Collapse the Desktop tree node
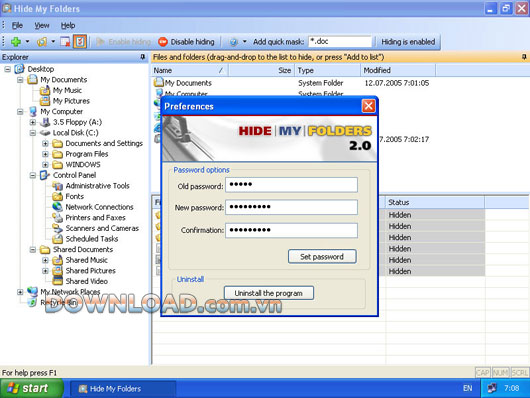Image resolution: width=530 pixels, height=398 pixels. [x=7, y=69]
